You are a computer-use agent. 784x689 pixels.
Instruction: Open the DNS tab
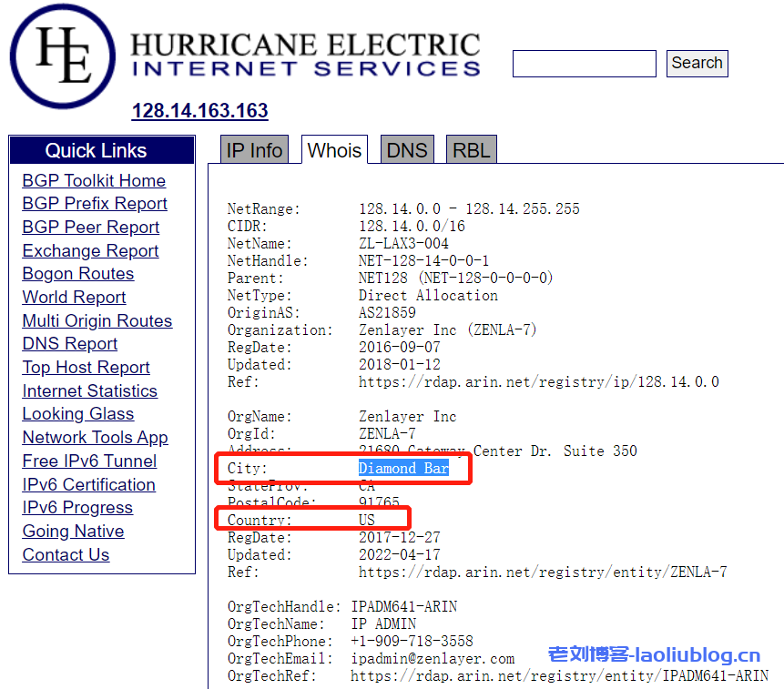pyautogui.click(x=407, y=151)
